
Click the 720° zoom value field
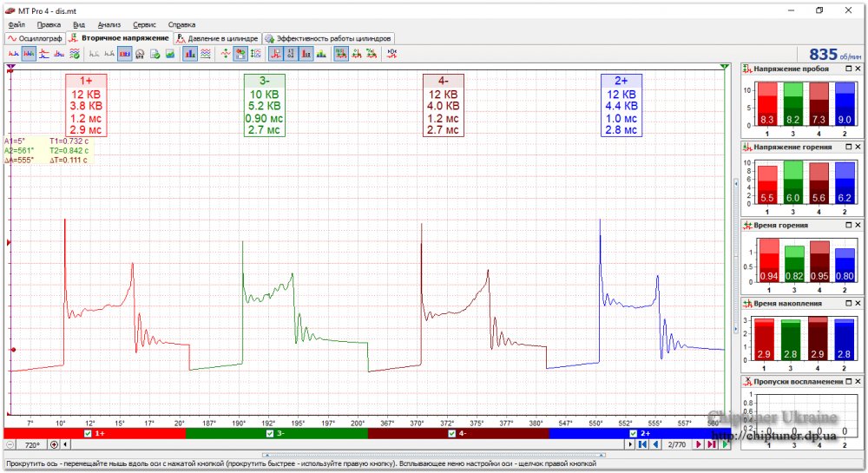pos(32,444)
